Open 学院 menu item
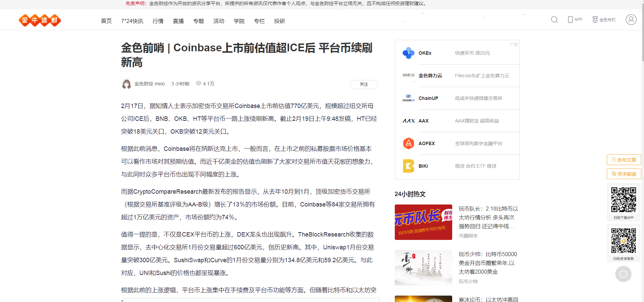 [239, 21]
